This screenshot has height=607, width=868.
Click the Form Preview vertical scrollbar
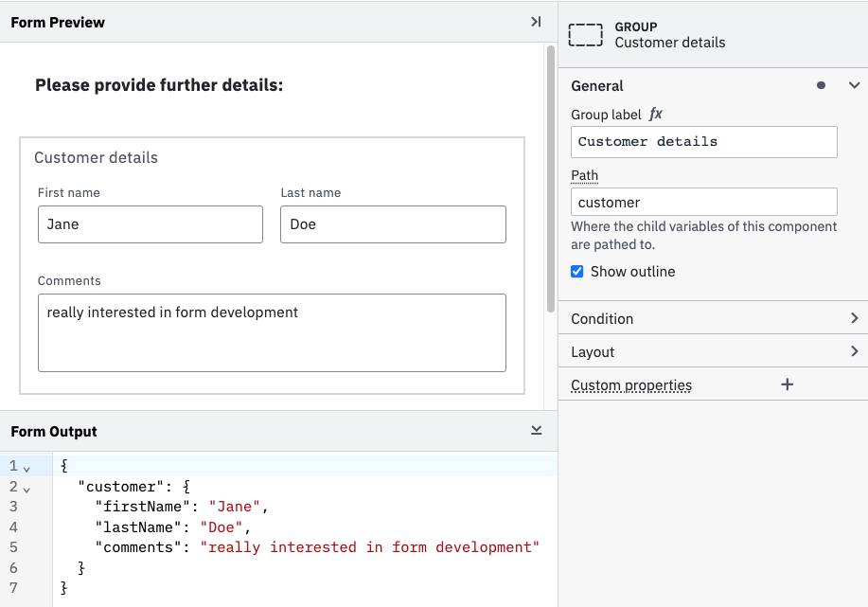tap(551, 180)
